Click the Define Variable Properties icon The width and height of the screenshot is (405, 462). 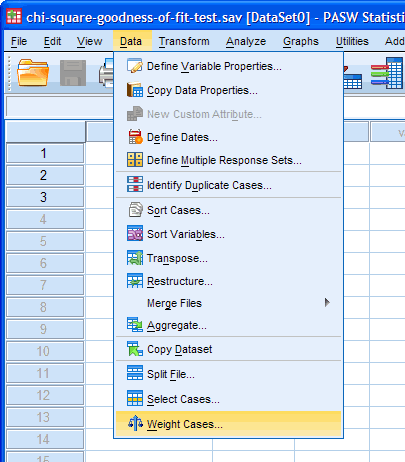click(x=135, y=66)
